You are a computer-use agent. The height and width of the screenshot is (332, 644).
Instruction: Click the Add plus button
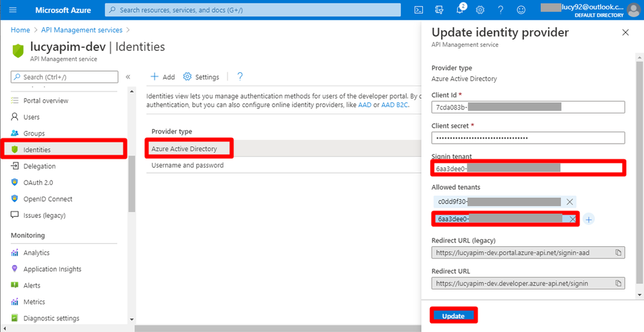(162, 77)
